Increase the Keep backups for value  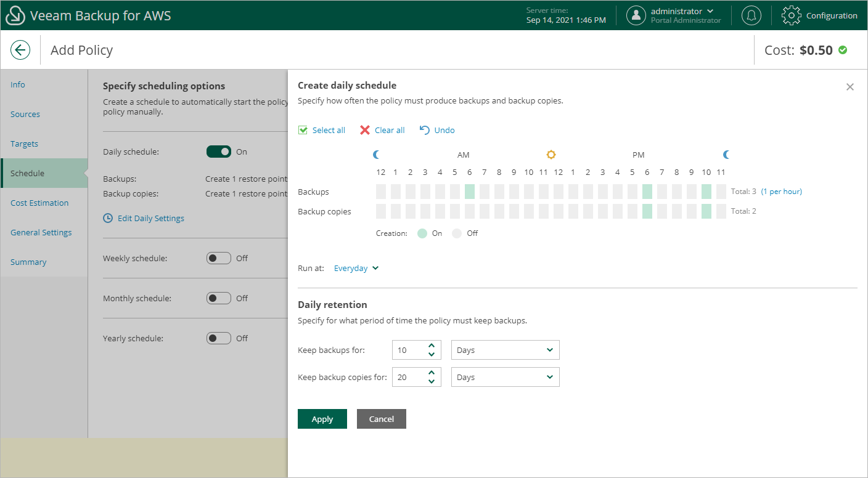[x=432, y=346]
